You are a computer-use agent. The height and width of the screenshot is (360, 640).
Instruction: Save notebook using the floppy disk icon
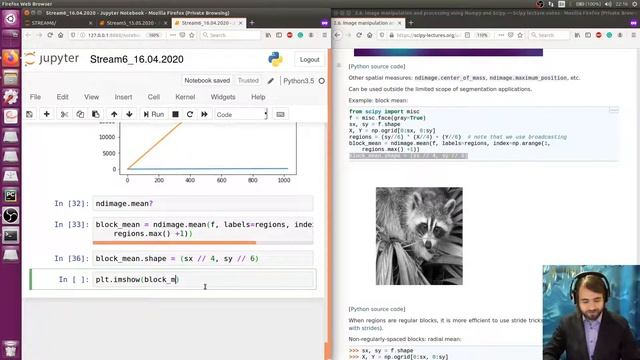point(29,114)
